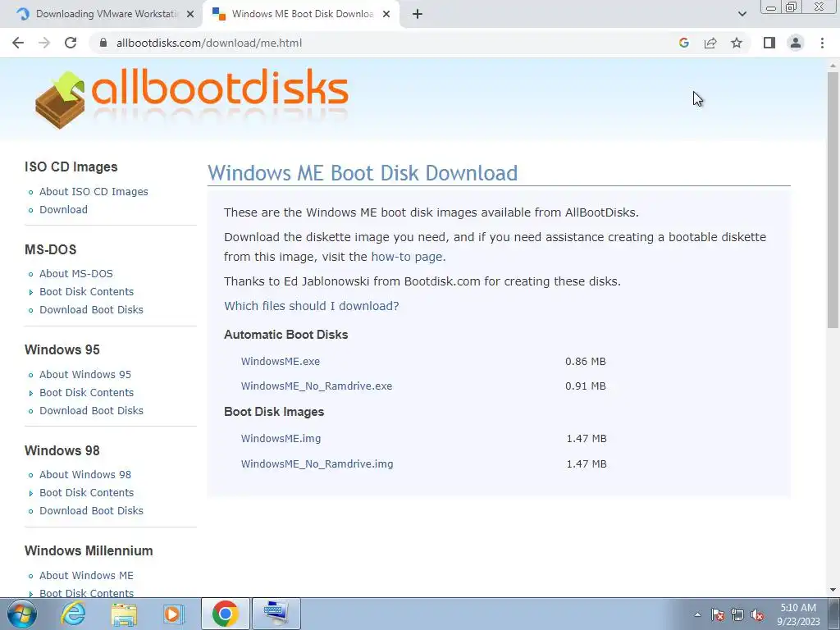Open About MS-DOS link
840x630 pixels.
[76, 273]
